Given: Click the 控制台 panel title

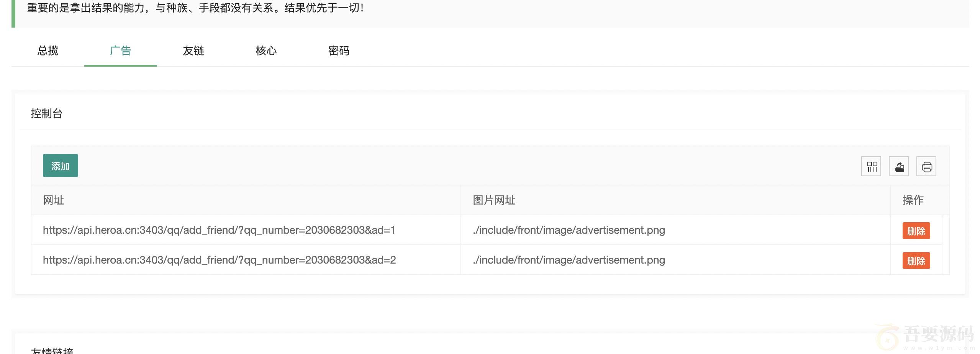Looking at the screenshot, I should coord(47,113).
